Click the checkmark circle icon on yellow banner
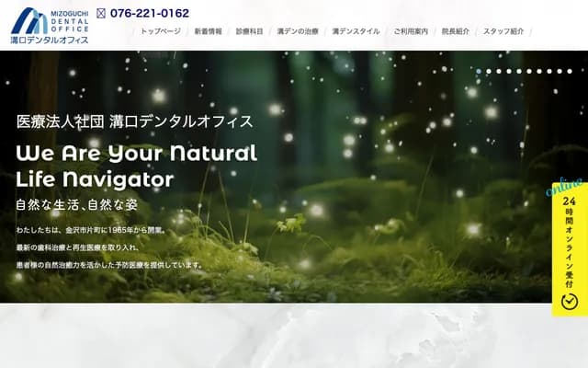Screen dimensions: 588x368 coord(570,302)
